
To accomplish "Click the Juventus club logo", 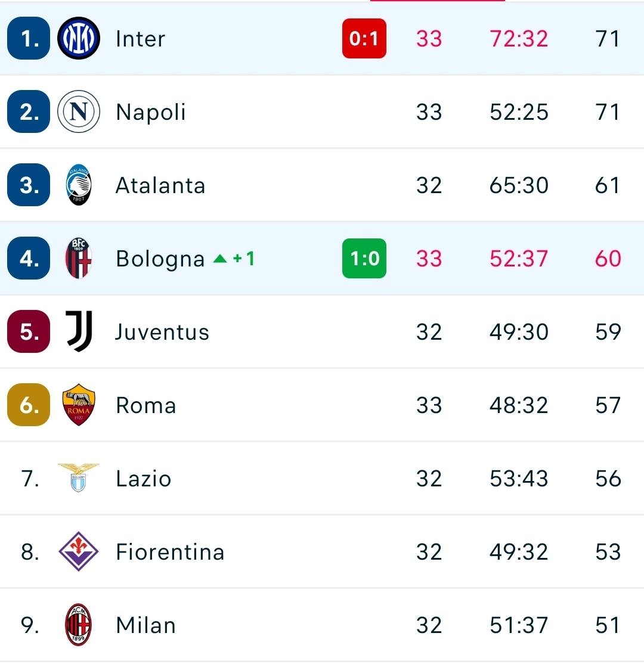I will pyautogui.click(x=79, y=332).
